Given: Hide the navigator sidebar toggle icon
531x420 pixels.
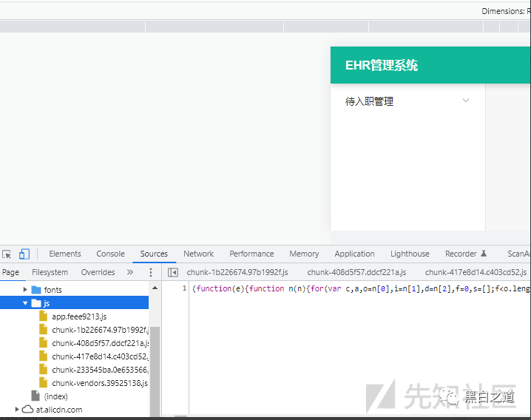Looking at the screenshot, I should pyautogui.click(x=173, y=272).
